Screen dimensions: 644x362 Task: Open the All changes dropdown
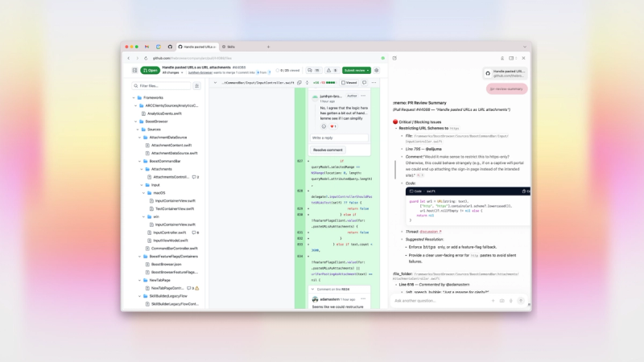pos(172,72)
